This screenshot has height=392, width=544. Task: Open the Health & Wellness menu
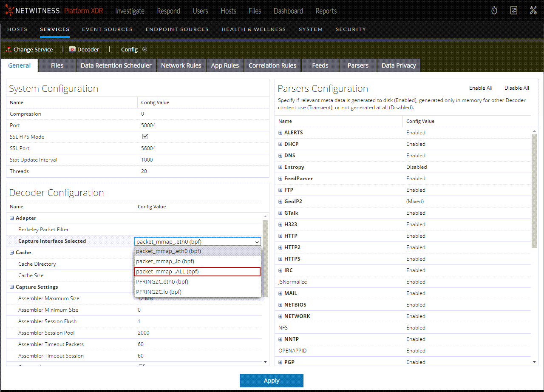pos(253,29)
